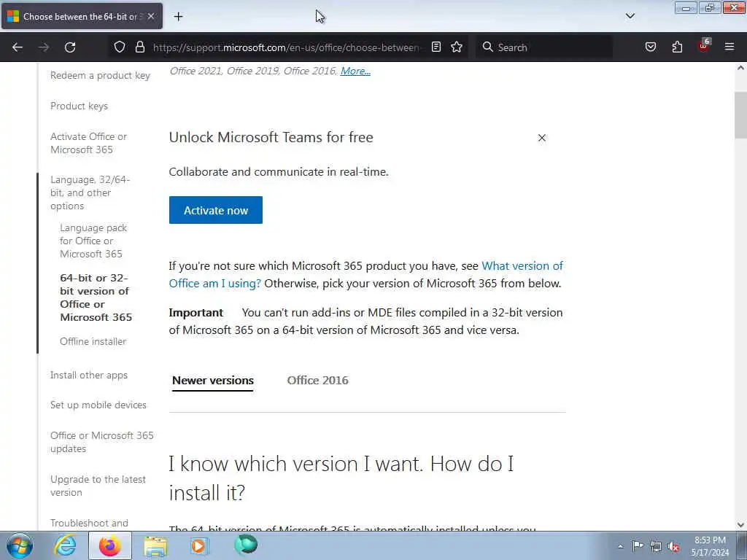This screenshot has width=747, height=560.
Task: Open 'Activate Office or Microsoft 365' sidebar link
Action: 88,143
